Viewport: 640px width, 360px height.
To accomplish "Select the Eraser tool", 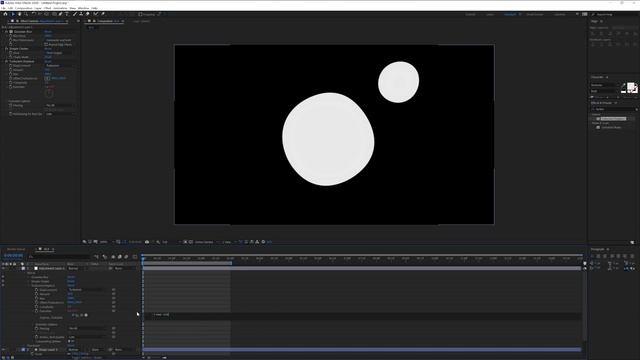I will [x=87, y=14].
